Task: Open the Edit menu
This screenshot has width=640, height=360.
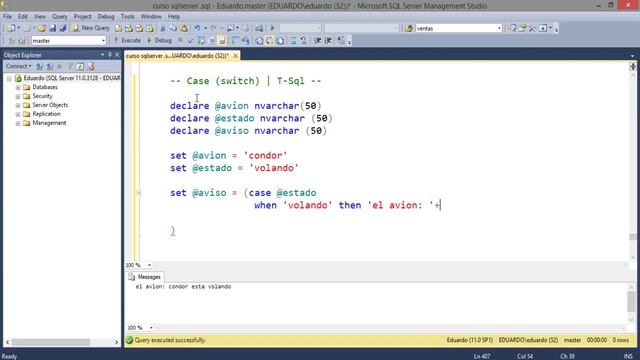Action: point(23,16)
